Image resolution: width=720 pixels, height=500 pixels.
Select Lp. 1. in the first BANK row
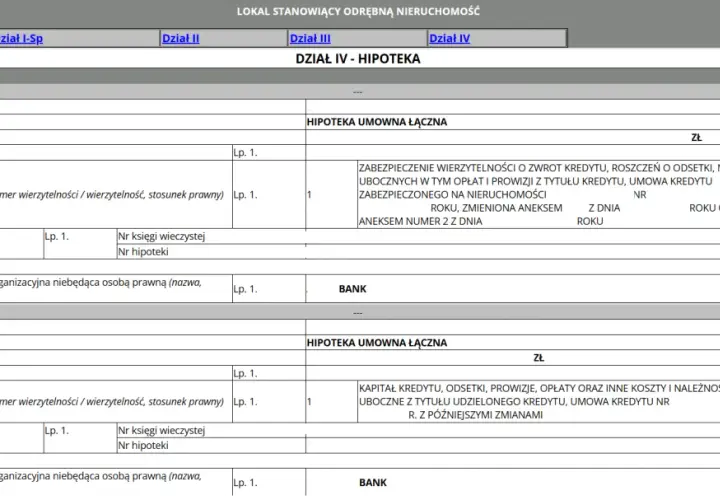point(245,289)
